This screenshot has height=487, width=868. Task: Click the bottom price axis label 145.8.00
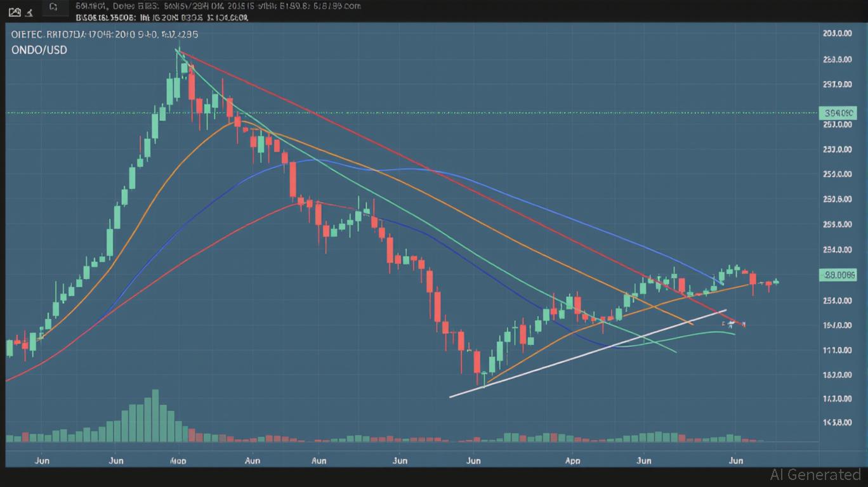(836, 423)
